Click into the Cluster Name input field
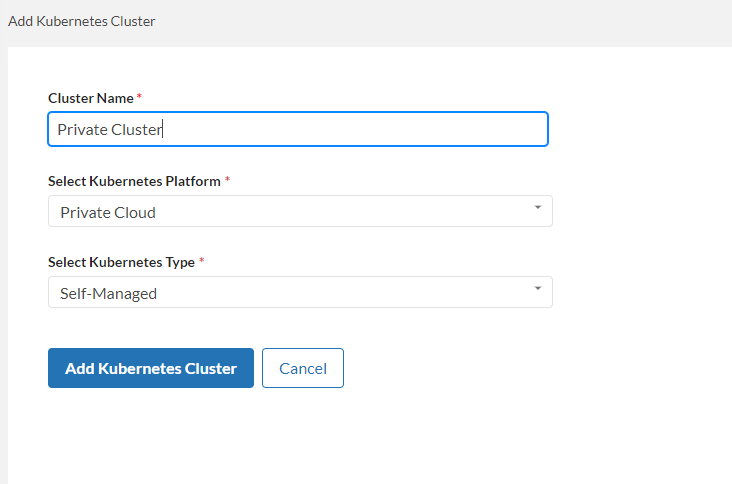The width and height of the screenshot is (732, 484). pos(297,129)
